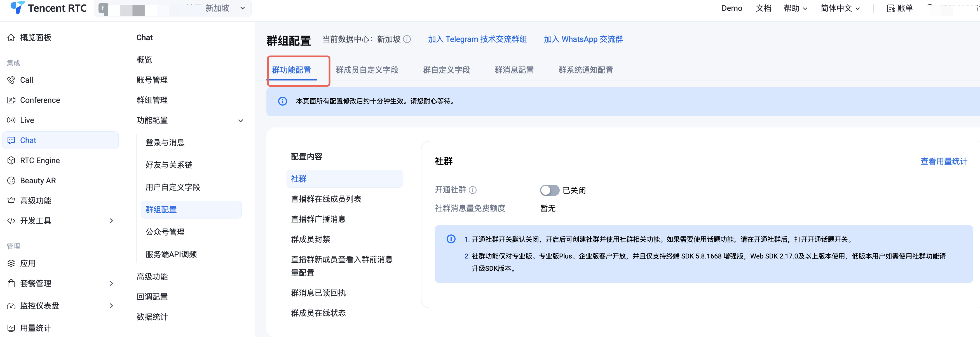Screen dimensions: 980x337
Task: Select 群成员封禁 in configuration list
Action: pos(310,239)
